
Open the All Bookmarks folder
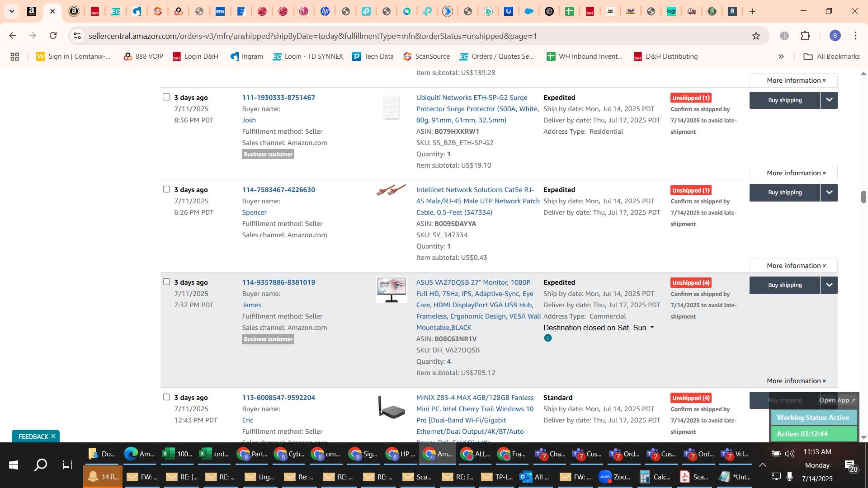(x=831, y=56)
